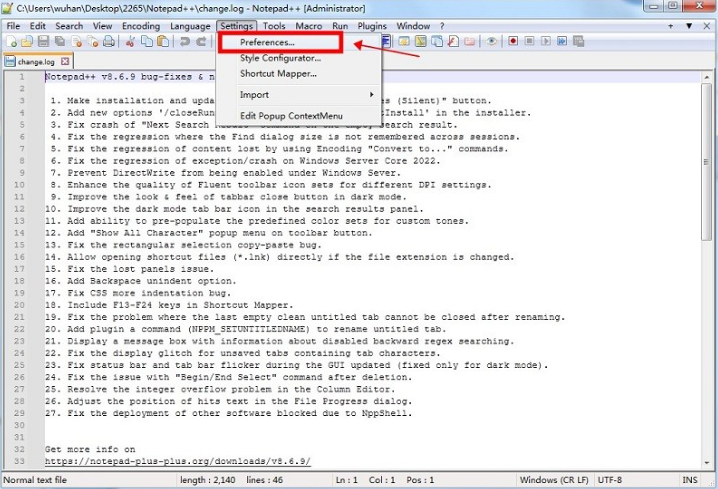This screenshot has height=489, width=718.
Task: Click the vertical scrollbar down arrow
Action: coord(710,465)
